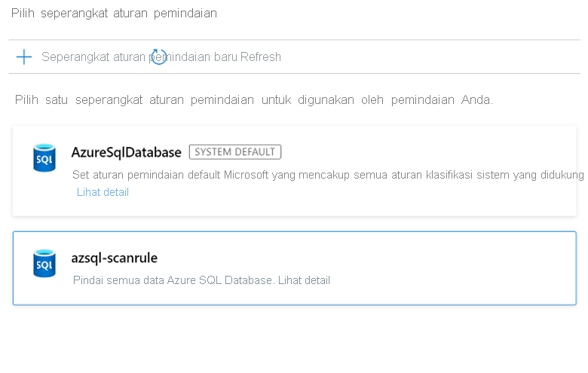
Task: Click the 'Pilih satu seperangkat aturan' instruction text
Action: coord(254,100)
